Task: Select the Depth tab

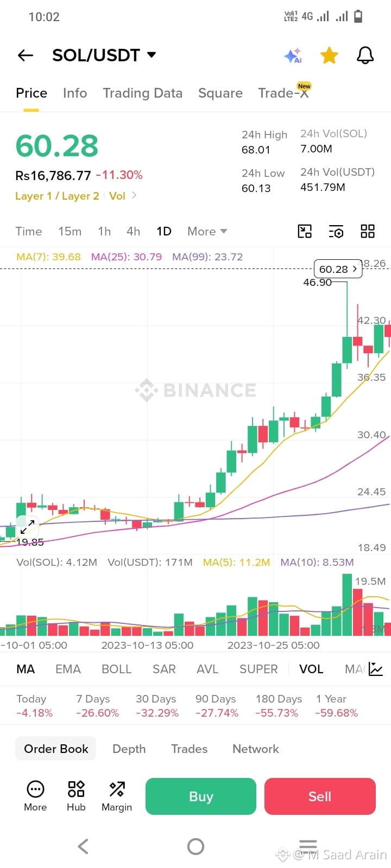Action: pos(129,749)
